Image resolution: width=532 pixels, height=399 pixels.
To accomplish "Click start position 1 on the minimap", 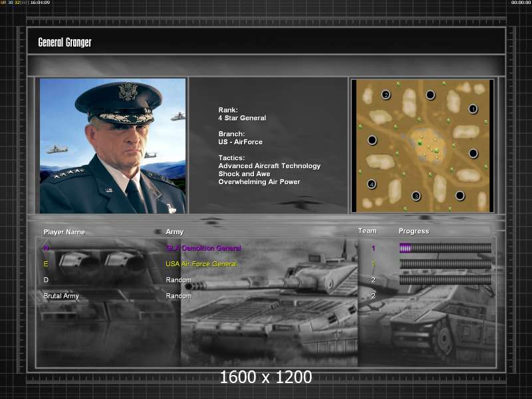I will pyautogui.click(x=473, y=109).
